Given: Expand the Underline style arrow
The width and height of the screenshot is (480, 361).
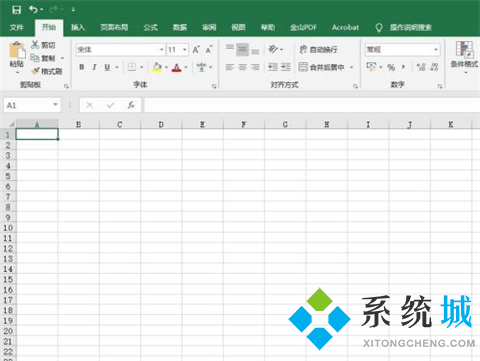Looking at the screenshot, I should coord(117,67).
